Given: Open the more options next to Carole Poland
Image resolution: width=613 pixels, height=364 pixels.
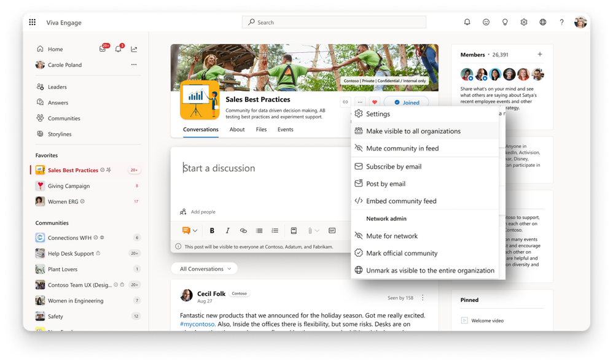Looking at the screenshot, I should point(134,64).
